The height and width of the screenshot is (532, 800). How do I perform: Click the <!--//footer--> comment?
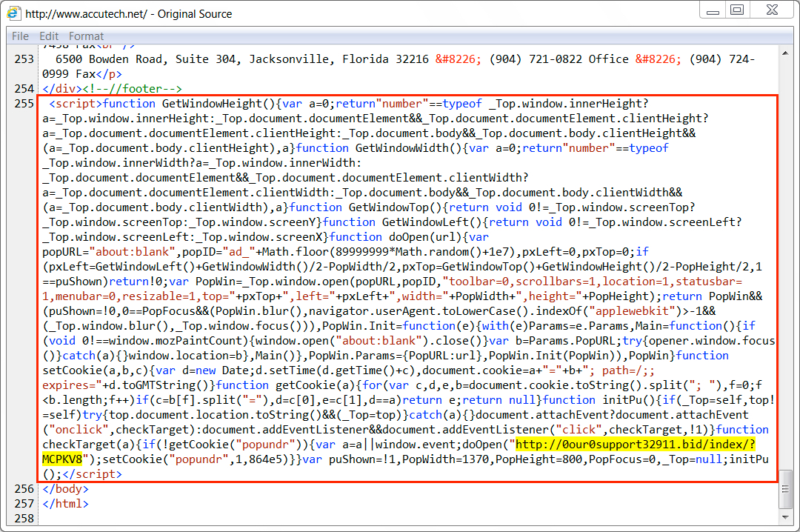tap(132, 89)
